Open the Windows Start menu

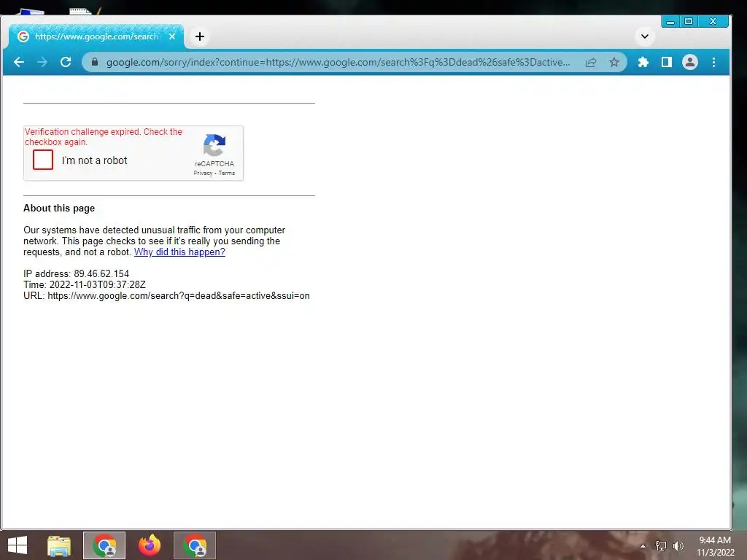[18, 545]
